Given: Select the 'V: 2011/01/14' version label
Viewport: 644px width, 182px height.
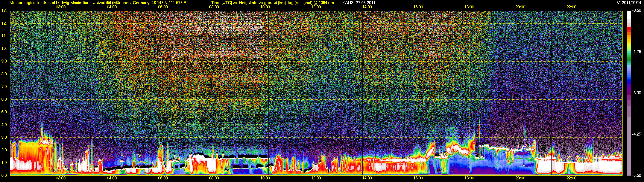Looking at the screenshot, I should (x=629, y=3).
